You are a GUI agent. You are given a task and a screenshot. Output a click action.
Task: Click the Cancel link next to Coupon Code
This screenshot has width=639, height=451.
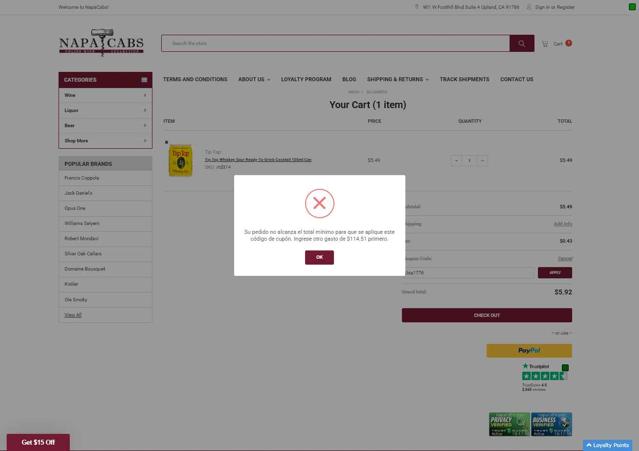click(565, 259)
